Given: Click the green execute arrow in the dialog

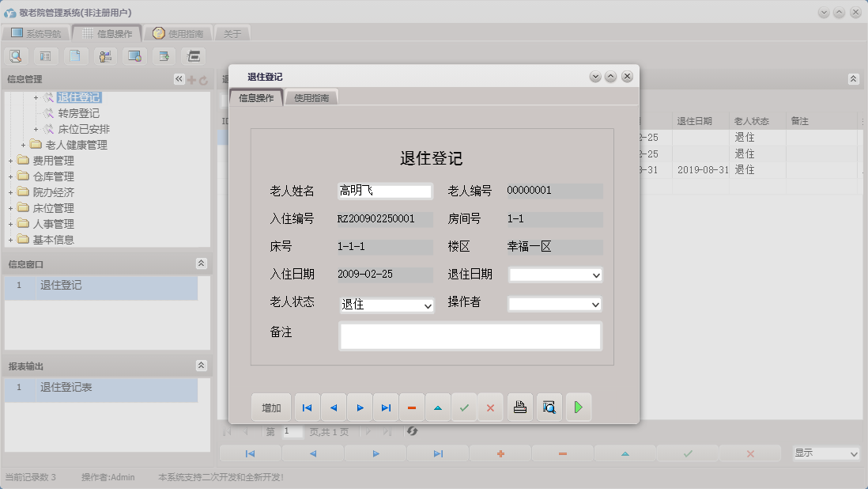Looking at the screenshot, I should point(579,407).
